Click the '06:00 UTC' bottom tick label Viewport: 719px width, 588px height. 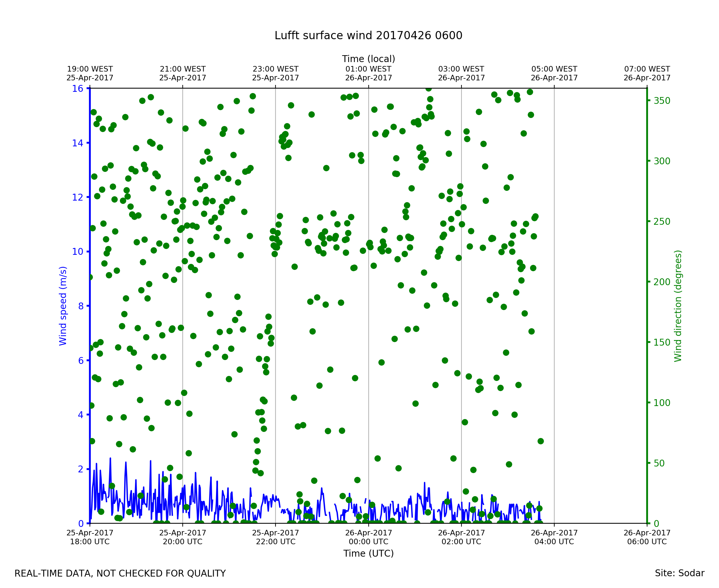647,542
